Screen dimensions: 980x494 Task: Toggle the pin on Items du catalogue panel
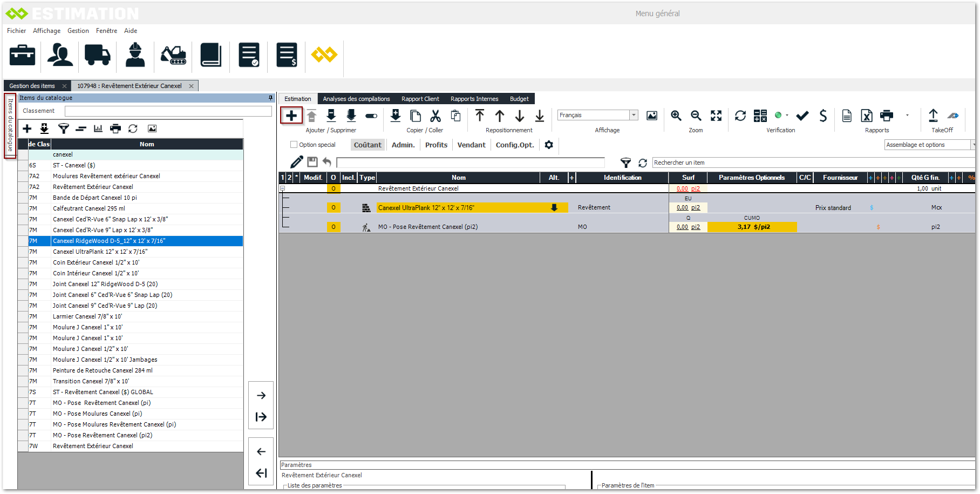(x=270, y=98)
